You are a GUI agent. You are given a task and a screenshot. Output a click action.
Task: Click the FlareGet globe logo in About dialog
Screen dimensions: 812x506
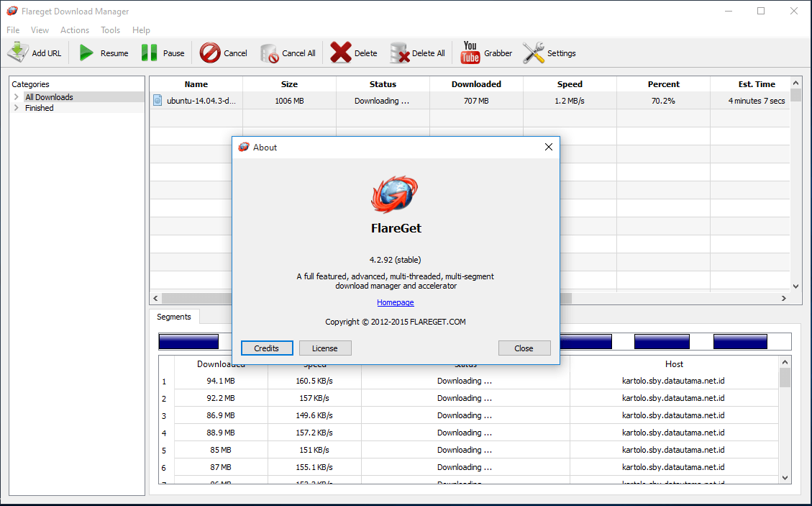[395, 195]
